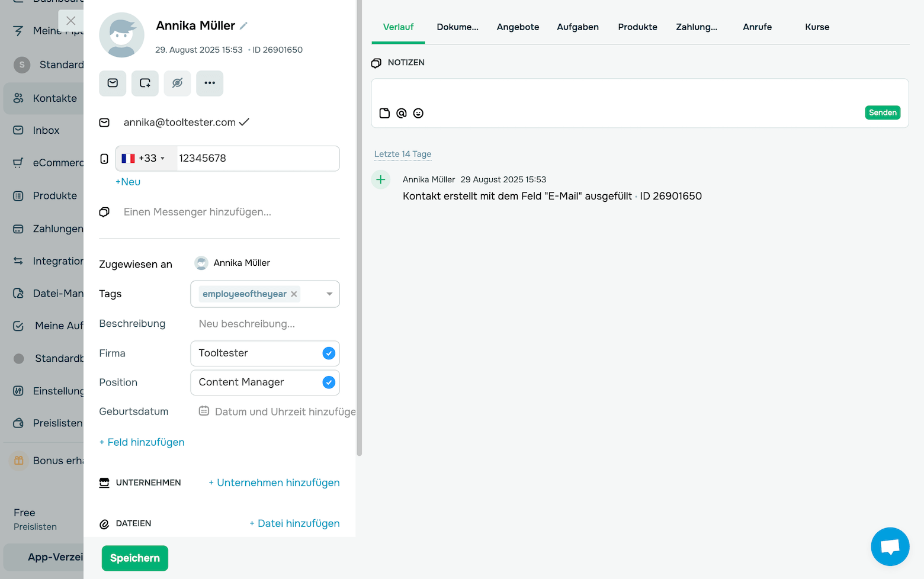Click the attach file icon in notes

(x=384, y=113)
